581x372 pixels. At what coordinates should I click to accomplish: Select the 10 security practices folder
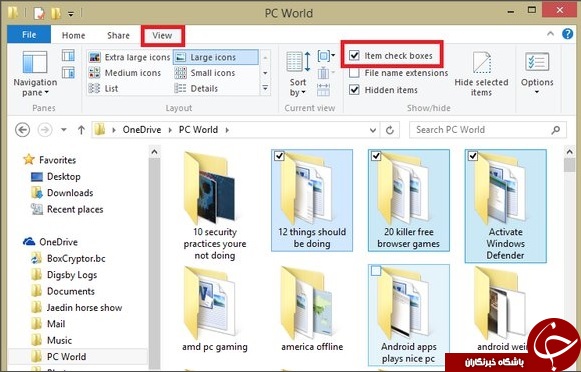tap(215, 206)
